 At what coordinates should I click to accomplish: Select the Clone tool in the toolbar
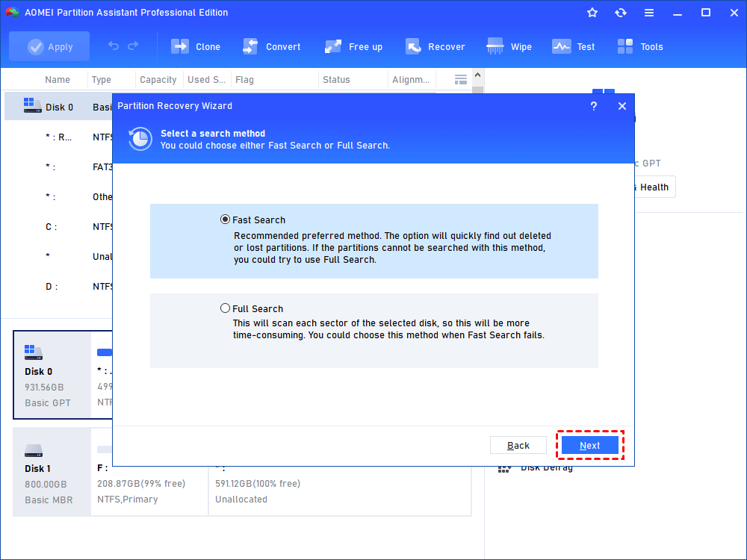[196, 46]
